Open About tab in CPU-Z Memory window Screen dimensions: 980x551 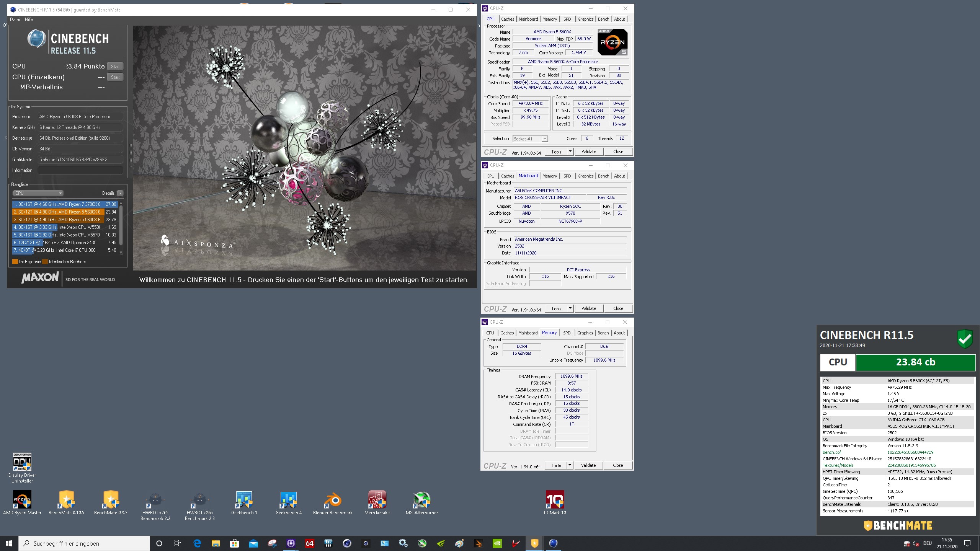[619, 333]
